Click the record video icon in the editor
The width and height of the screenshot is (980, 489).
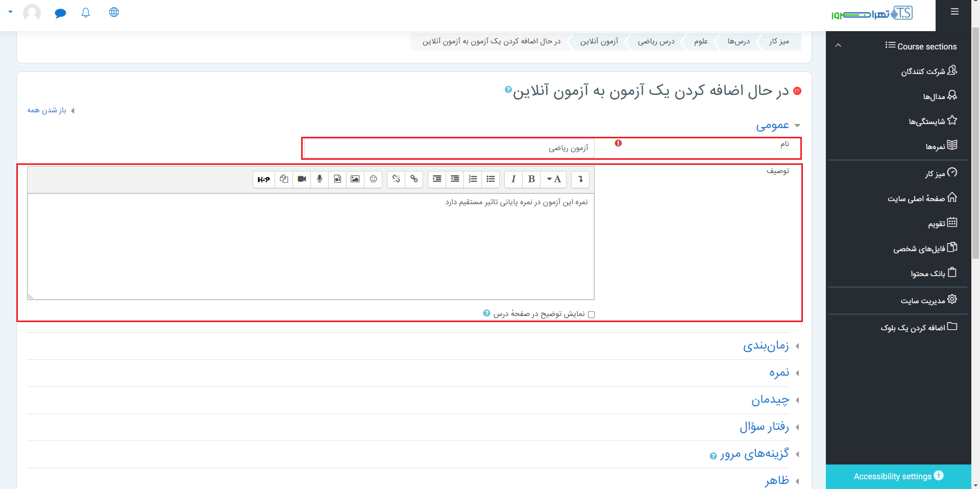[x=302, y=179]
